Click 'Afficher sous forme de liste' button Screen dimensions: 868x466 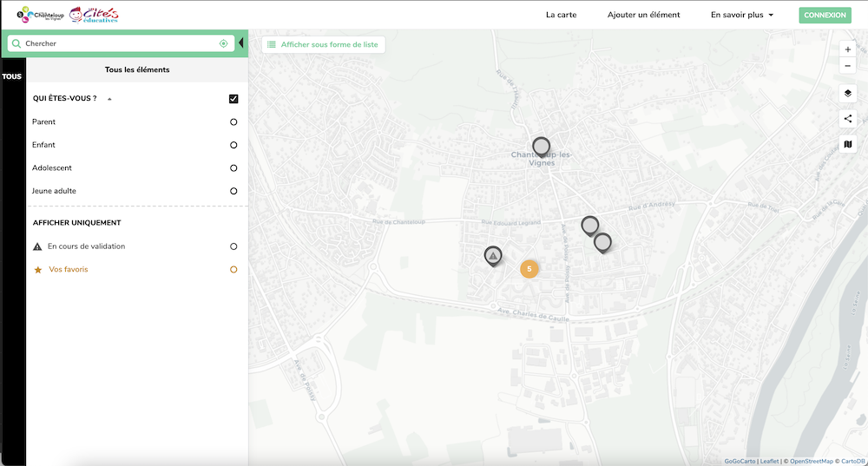[322, 44]
